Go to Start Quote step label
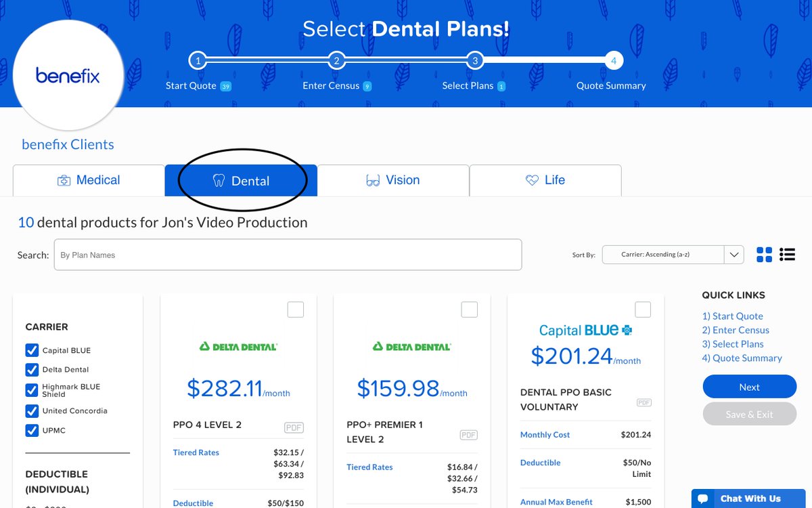 click(x=191, y=86)
